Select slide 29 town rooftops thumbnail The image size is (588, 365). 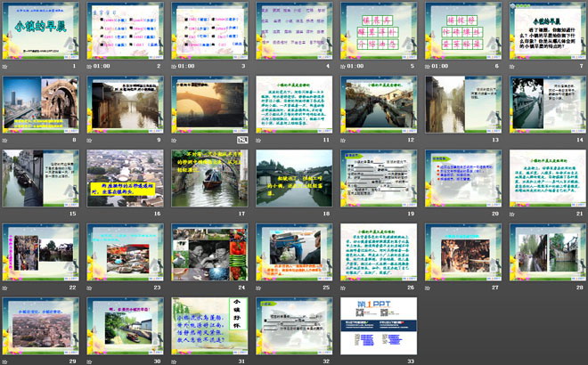(41, 326)
